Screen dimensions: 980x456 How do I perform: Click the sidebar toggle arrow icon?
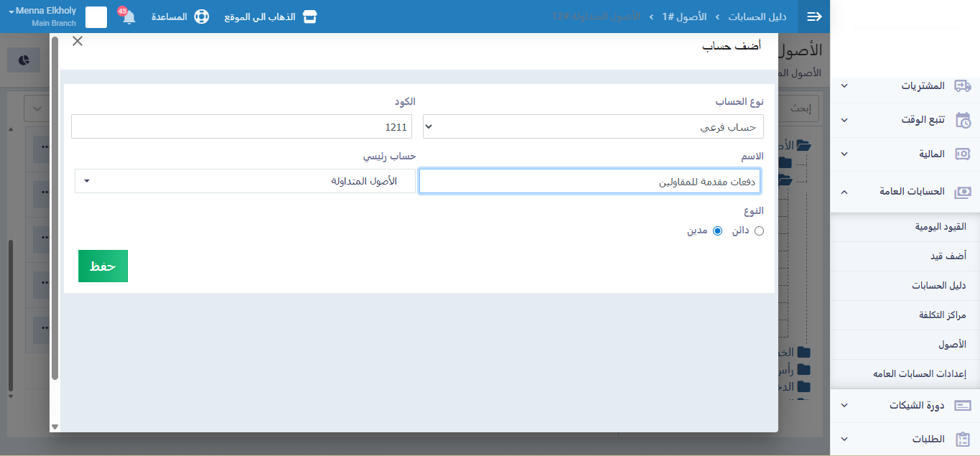point(814,17)
